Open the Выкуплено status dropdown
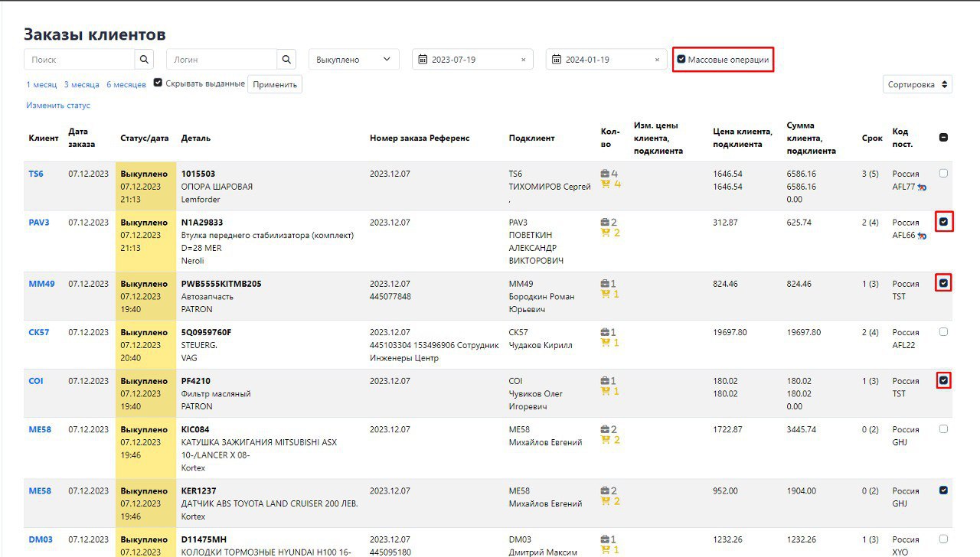 (x=354, y=60)
